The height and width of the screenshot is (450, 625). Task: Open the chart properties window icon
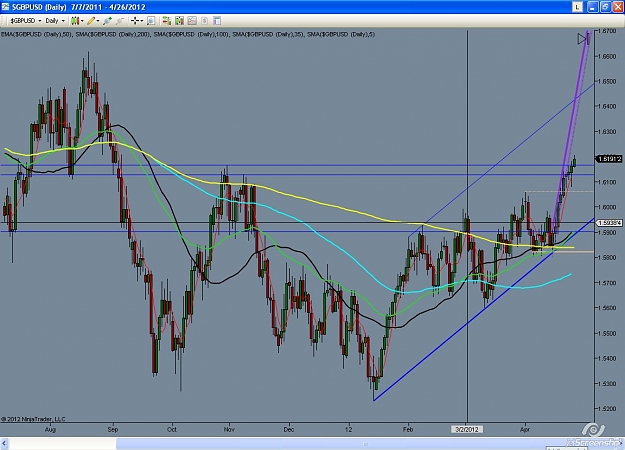click(x=217, y=21)
